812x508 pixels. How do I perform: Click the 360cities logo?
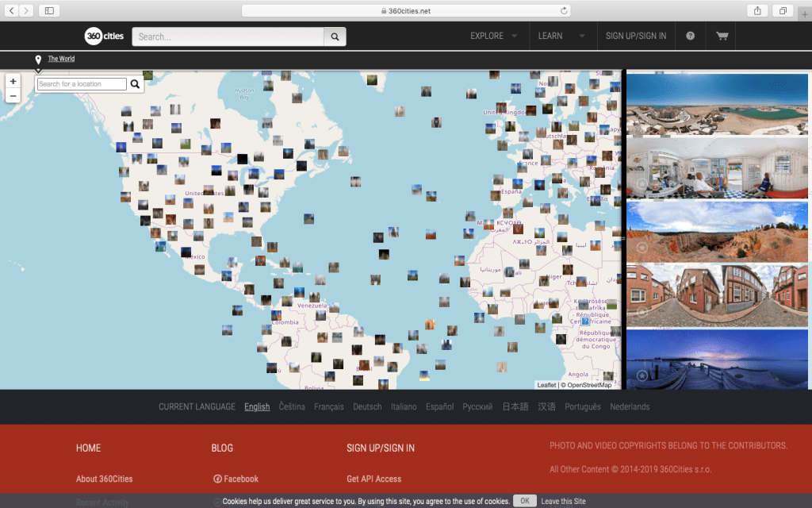[104, 36]
